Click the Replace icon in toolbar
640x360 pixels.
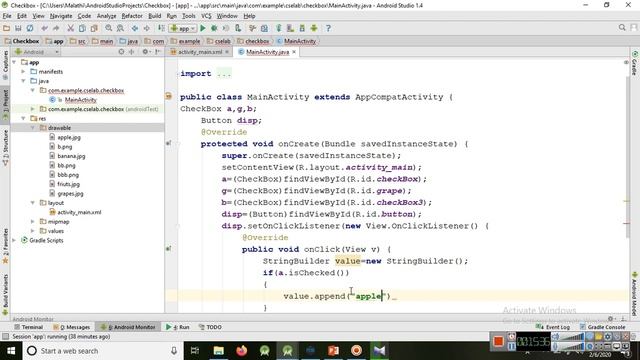(120, 28)
